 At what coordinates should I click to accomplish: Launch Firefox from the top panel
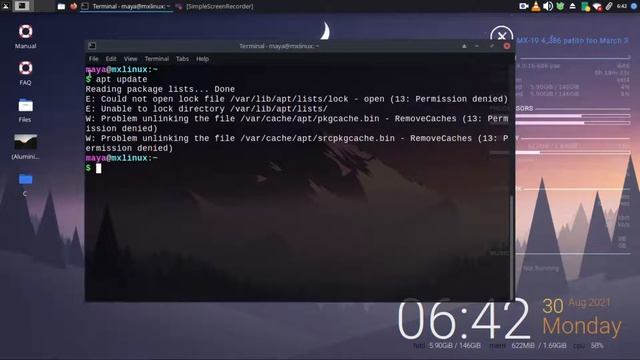point(73,6)
